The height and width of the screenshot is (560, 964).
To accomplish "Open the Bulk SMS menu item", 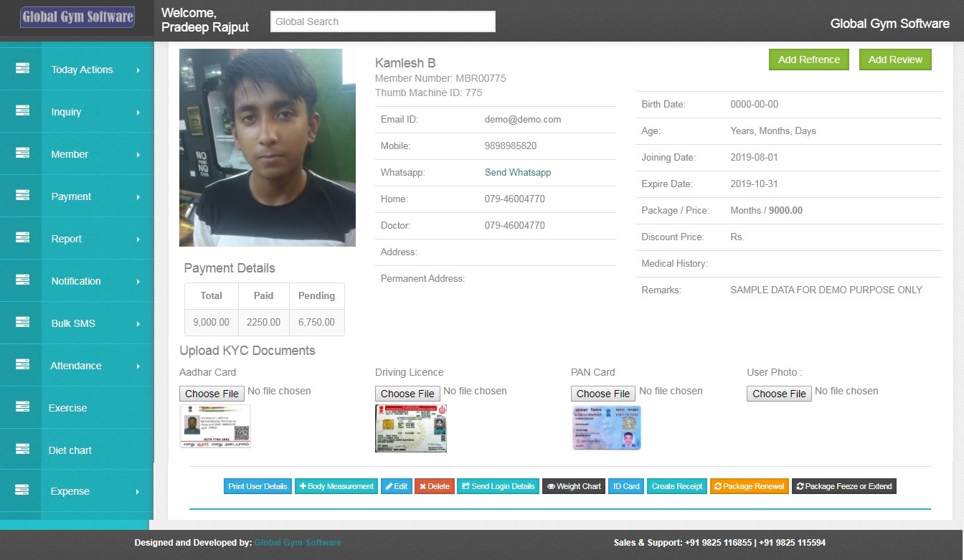I will click(x=72, y=323).
